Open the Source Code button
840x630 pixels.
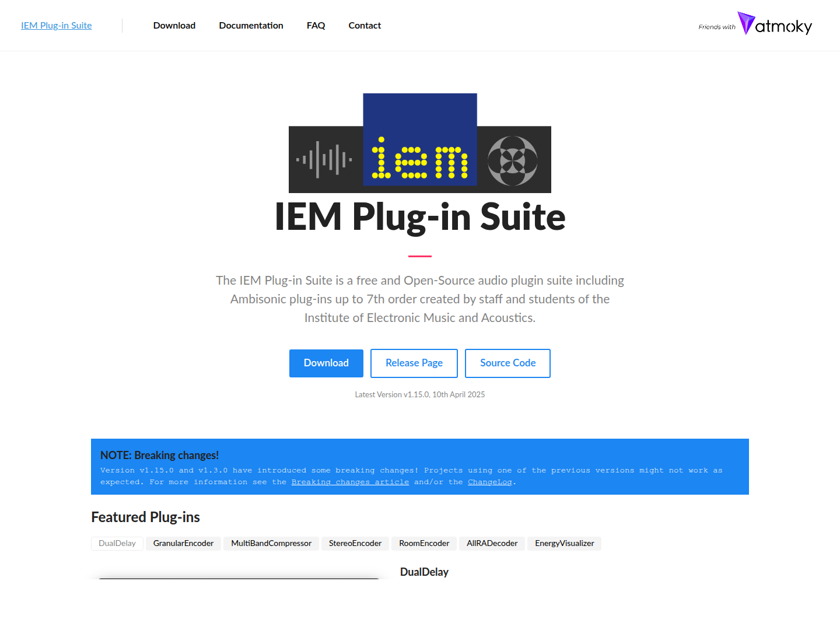point(508,363)
